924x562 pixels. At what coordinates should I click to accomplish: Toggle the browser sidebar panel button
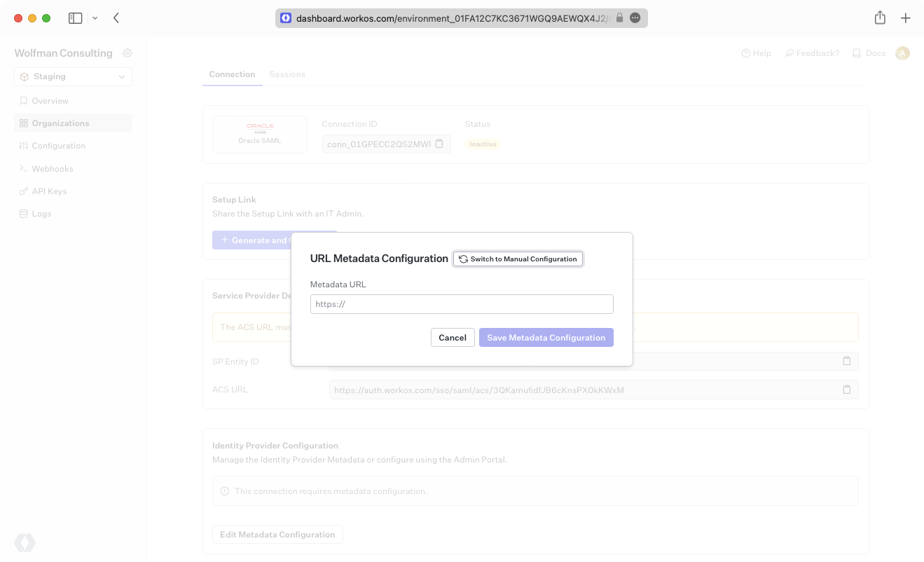[x=74, y=18]
